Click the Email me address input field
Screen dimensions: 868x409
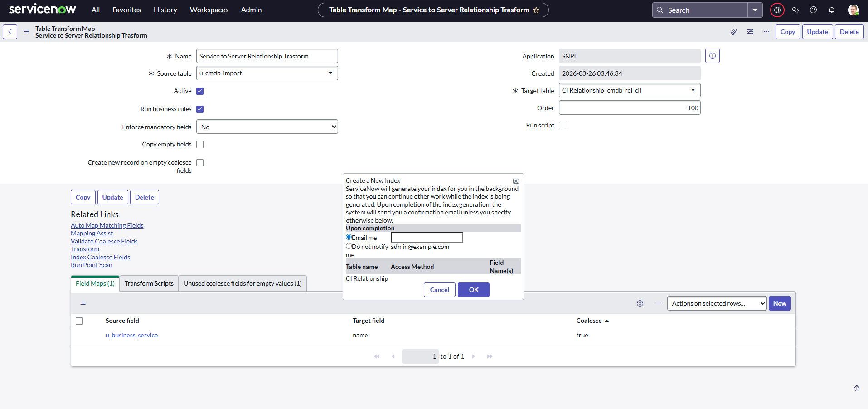427,238
